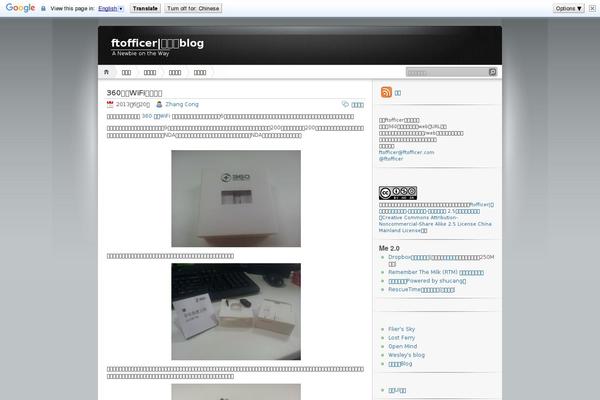Viewport: 600px width, 400px height.
Task: Select the first nav menu item after home
Action: tap(126, 72)
